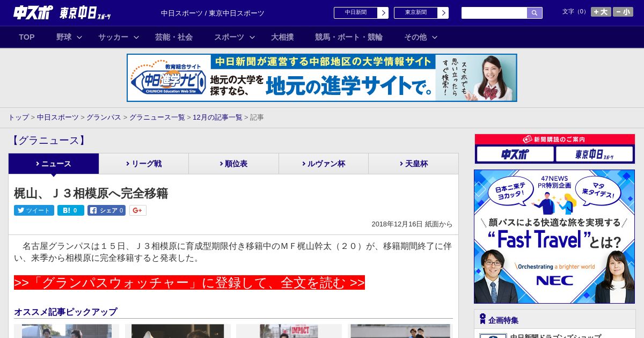Click グランパスウォッチャー registration red link

point(189,283)
